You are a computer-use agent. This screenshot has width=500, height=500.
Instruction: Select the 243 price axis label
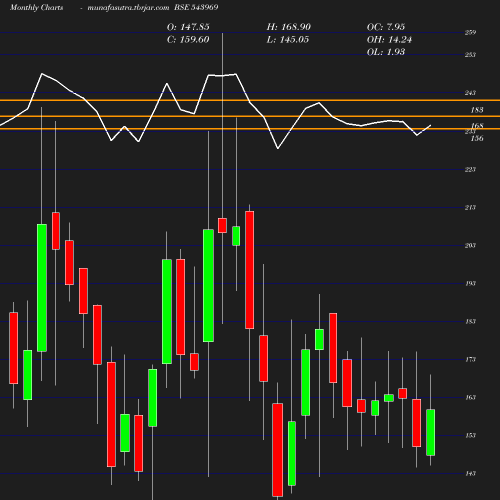click(470, 93)
